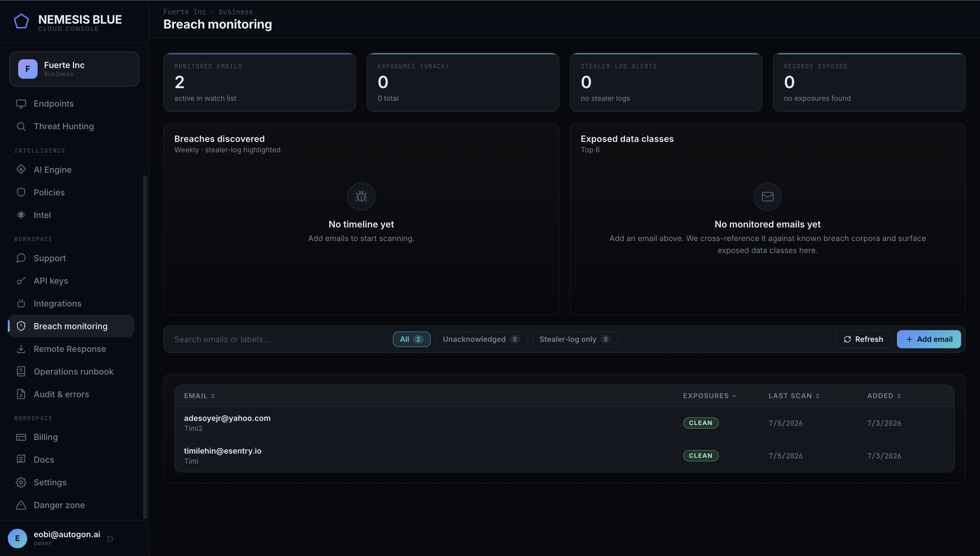980x556 pixels.
Task: Click the Operations runbook book icon
Action: 21,372
